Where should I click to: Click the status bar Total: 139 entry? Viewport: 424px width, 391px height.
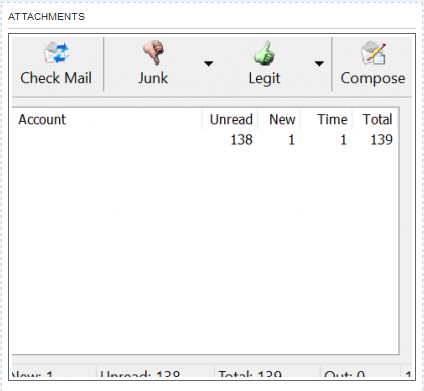click(x=250, y=374)
